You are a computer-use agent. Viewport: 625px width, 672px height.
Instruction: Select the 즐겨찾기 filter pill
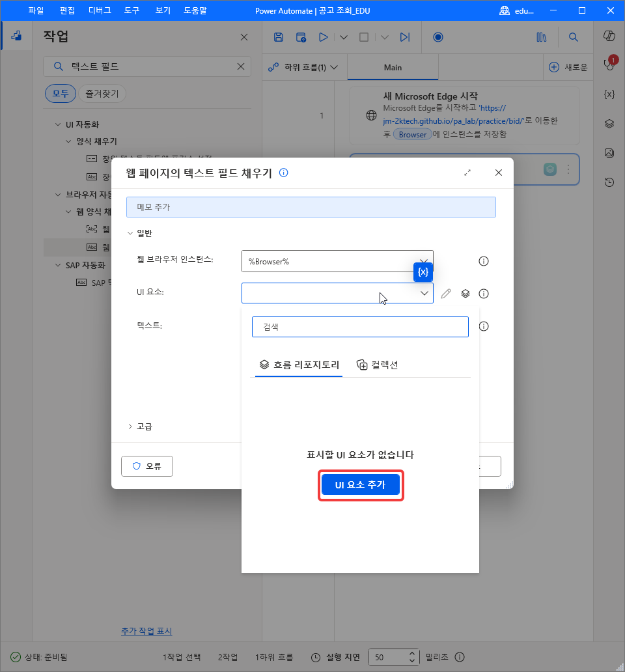[x=102, y=93]
